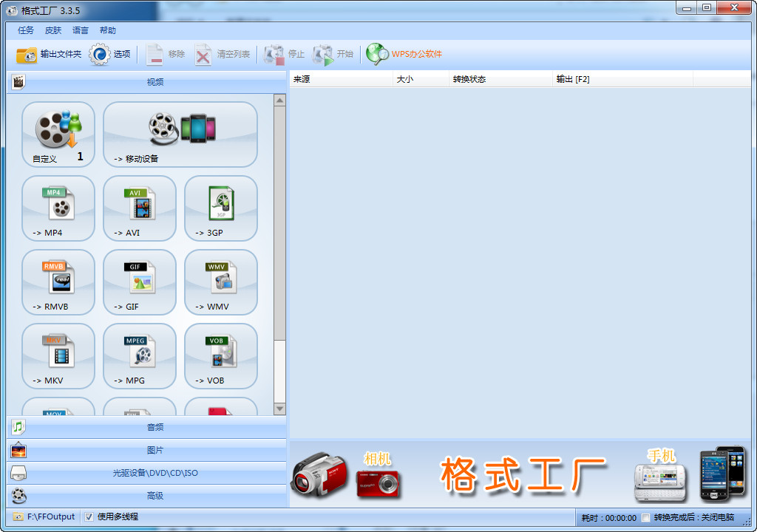Viewport: 757px width, 532px height.
Task: Click the scroll down arrow in video list
Action: tap(279, 409)
